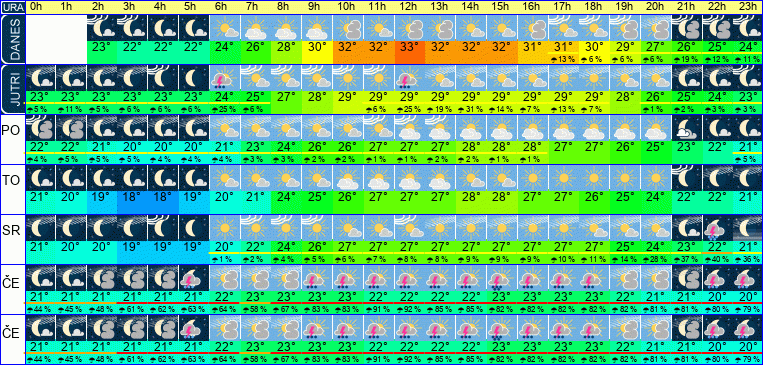
Task: Click SR 22h night thunderstorm icon
Action: [717, 228]
